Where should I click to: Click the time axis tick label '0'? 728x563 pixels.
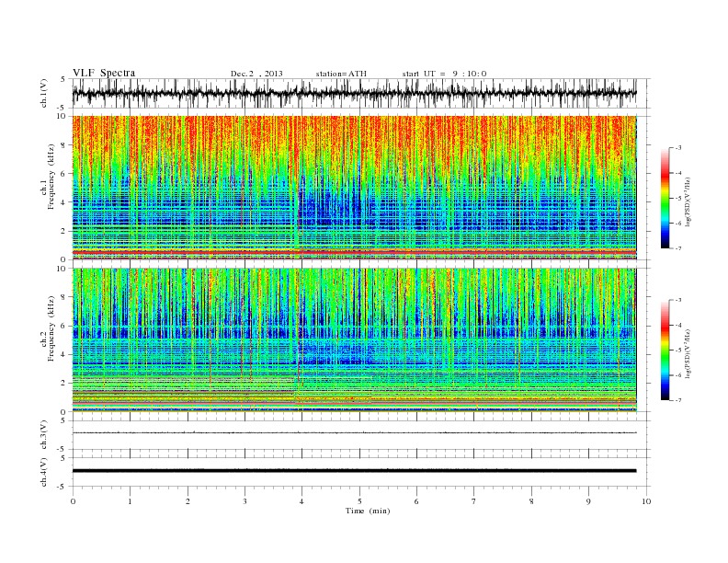[x=73, y=501]
